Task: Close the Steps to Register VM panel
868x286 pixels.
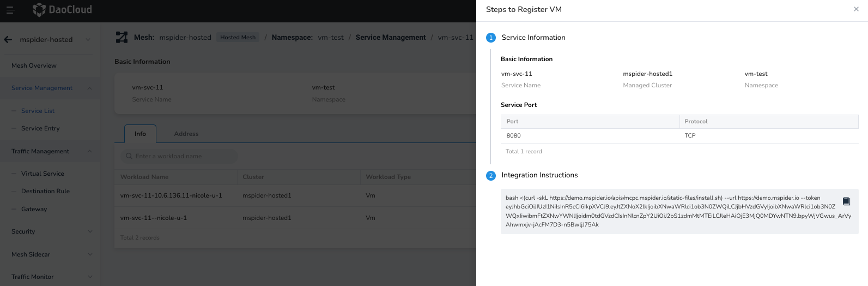Action: [x=856, y=9]
